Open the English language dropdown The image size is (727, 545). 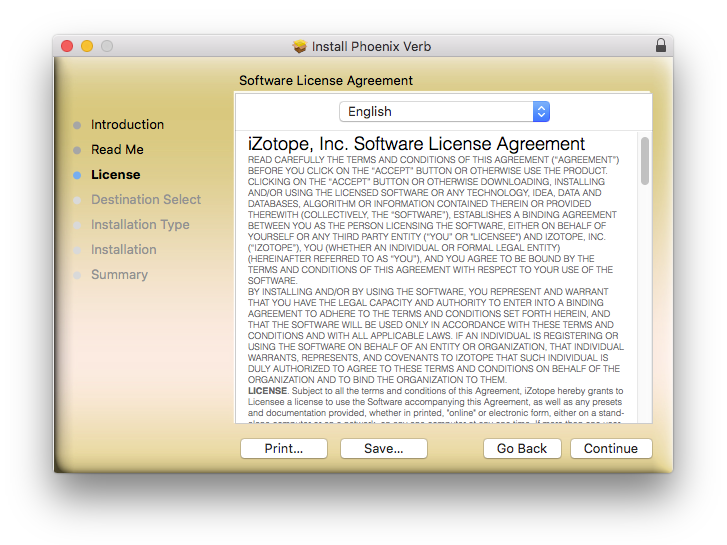[444, 112]
